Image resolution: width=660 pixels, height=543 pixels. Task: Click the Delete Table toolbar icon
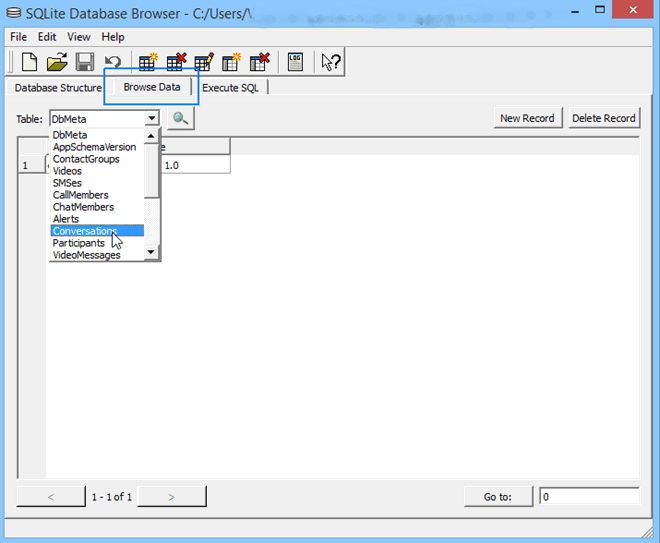click(176, 62)
